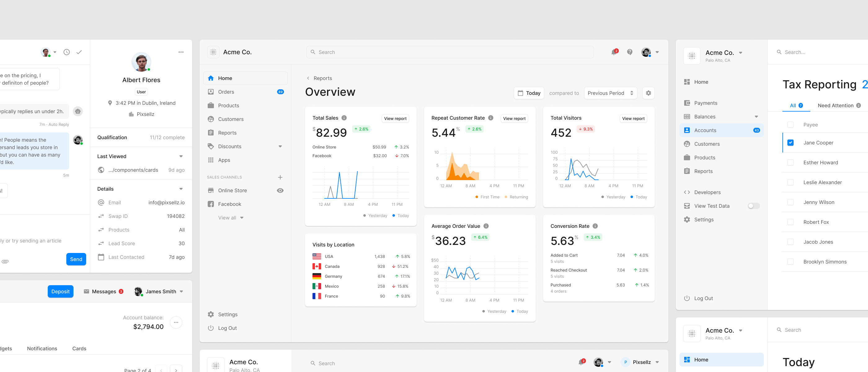Viewport: 868px width, 372px height.
Task: Enable the View Test Data toggle
Action: pos(753,206)
